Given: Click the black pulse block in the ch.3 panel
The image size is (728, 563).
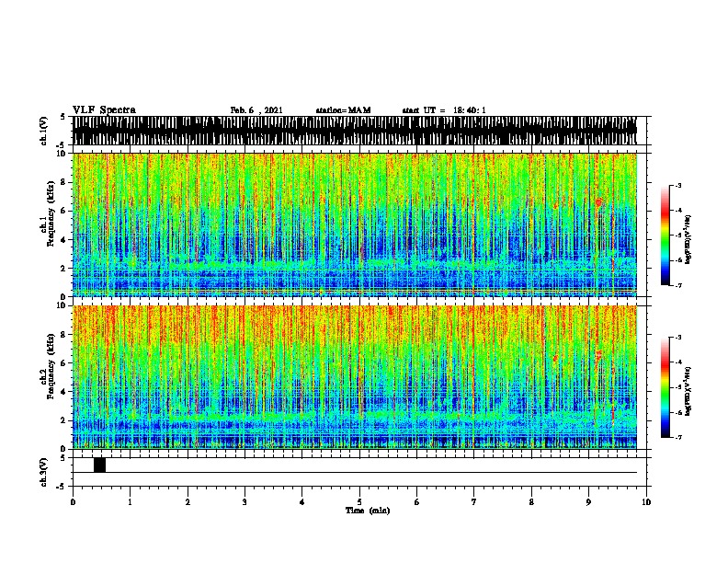Looking at the screenshot, I should (99, 465).
